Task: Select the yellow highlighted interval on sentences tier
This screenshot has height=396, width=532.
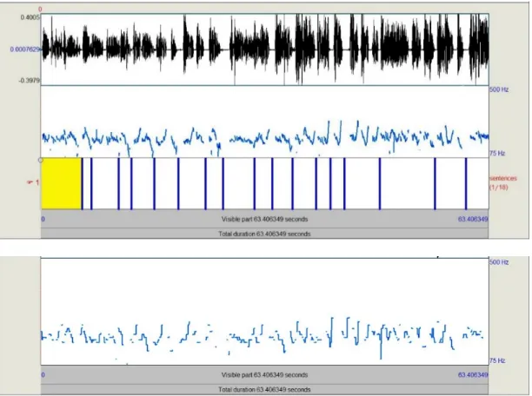Action: [62, 183]
